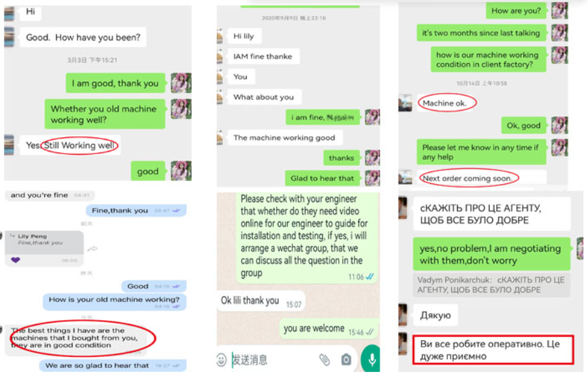Click the avatar next to 'I am good, thank you'
The height and width of the screenshot is (385, 588).
181,83
